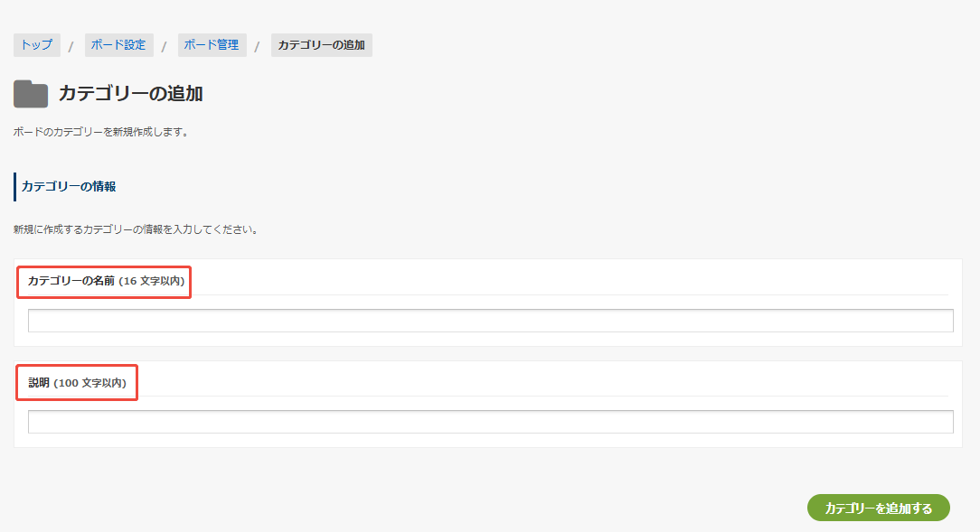The image size is (980, 532).
Task: Click the folder icon beside the page title
Action: click(x=31, y=94)
